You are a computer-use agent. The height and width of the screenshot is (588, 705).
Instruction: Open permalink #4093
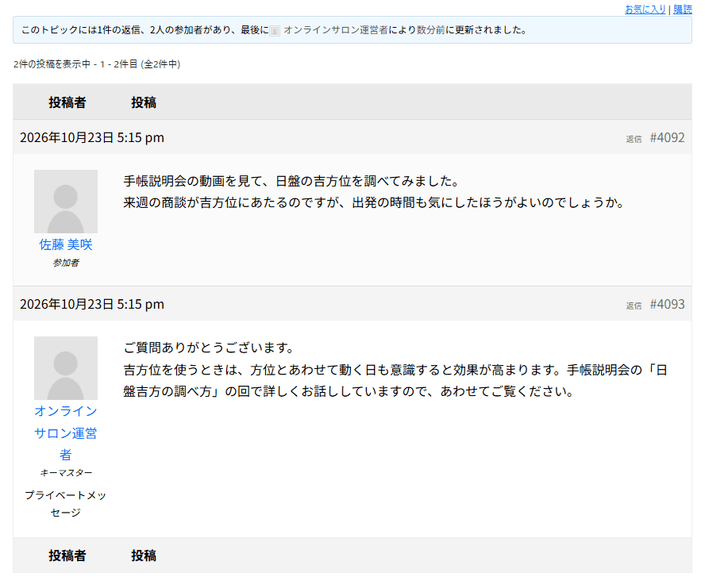pyautogui.click(x=667, y=305)
